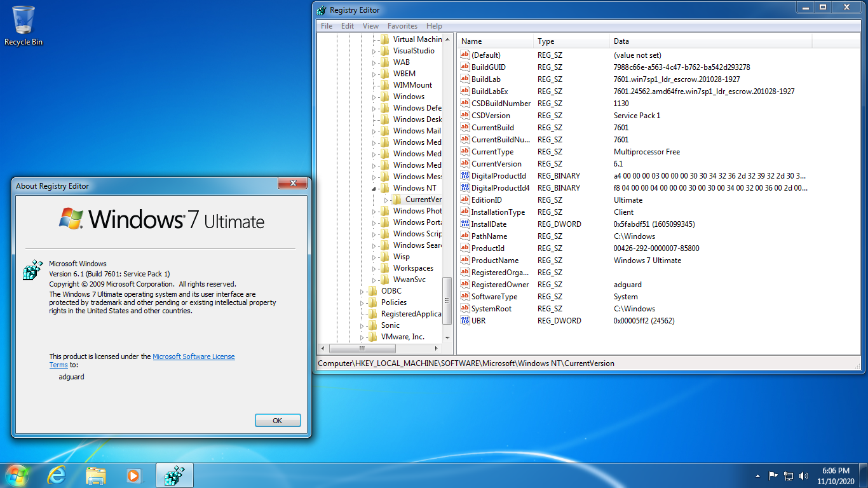Open the Edit menu
This screenshot has height=488, width=868.
(348, 26)
